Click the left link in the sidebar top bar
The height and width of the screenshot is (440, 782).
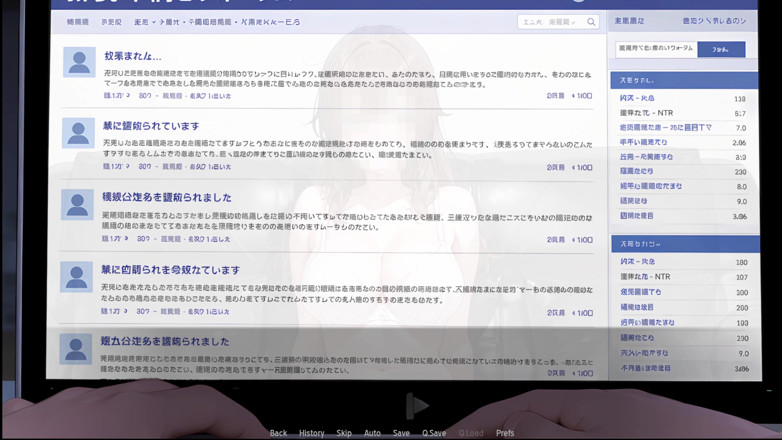click(x=629, y=21)
